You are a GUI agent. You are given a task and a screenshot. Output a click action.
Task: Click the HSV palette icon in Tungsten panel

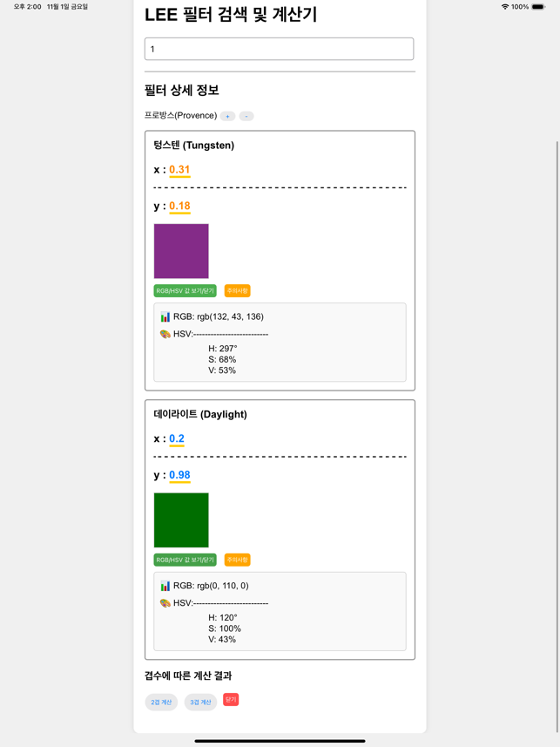165,334
